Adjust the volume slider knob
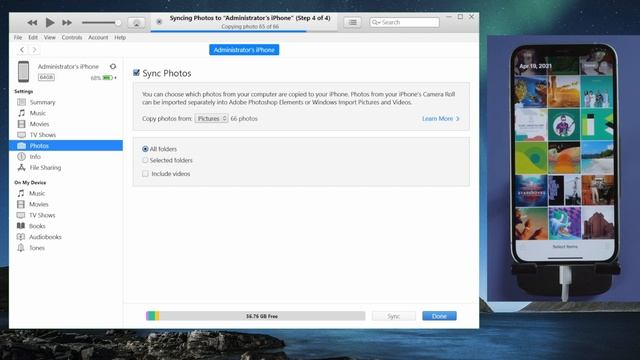 pos(118,22)
